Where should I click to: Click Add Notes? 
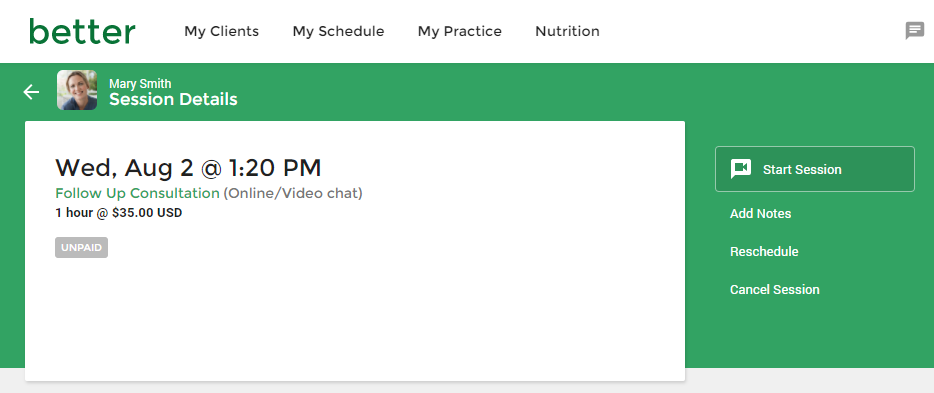pos(761,214)
